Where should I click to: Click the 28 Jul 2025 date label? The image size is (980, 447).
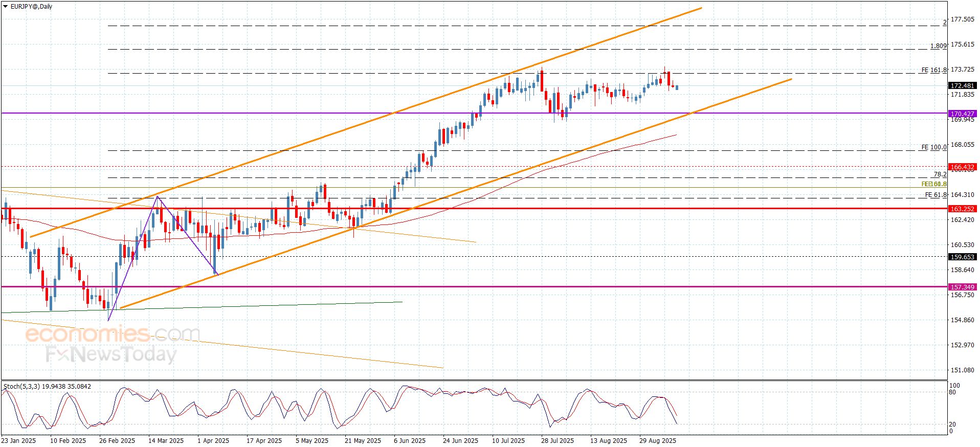point(558,441)
